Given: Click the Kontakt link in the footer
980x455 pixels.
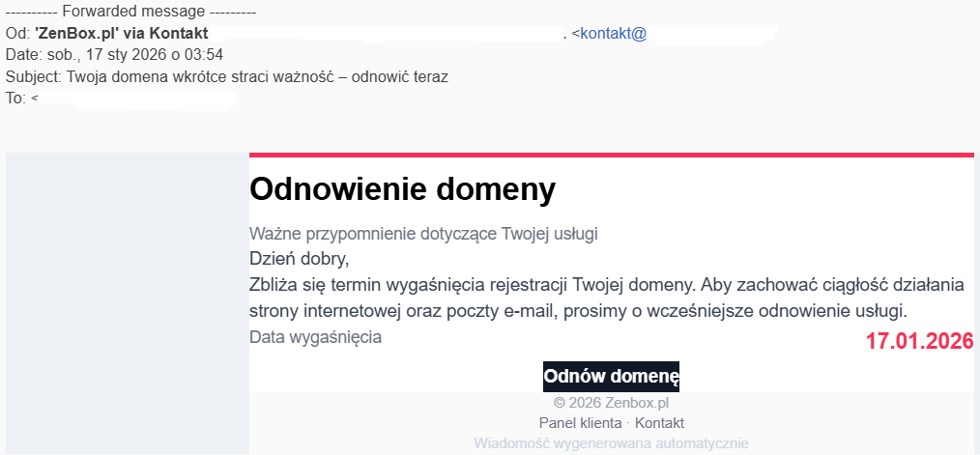Looking at the screenshot, I should 659,423.
